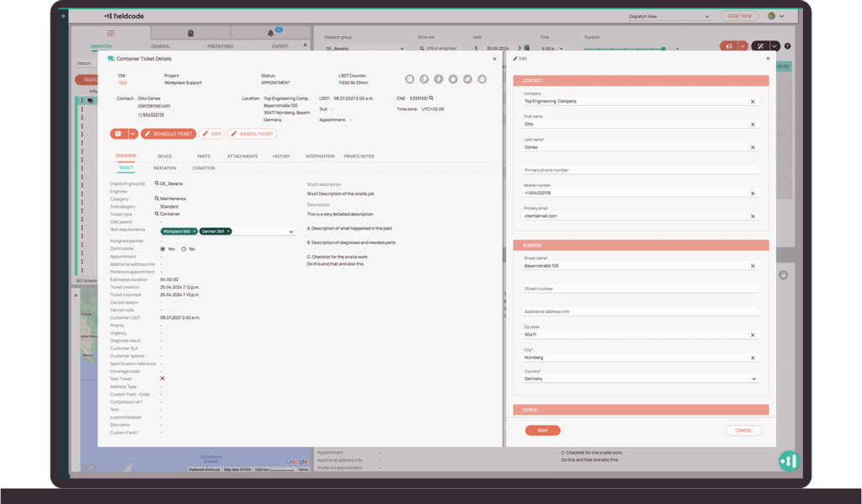Open the Fieldcode chat widget icon

click(x=788, y=459)
